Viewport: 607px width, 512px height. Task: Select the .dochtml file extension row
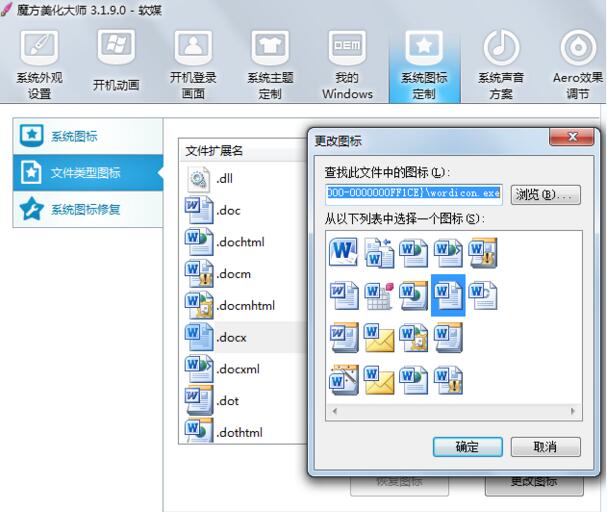[243, 242]
